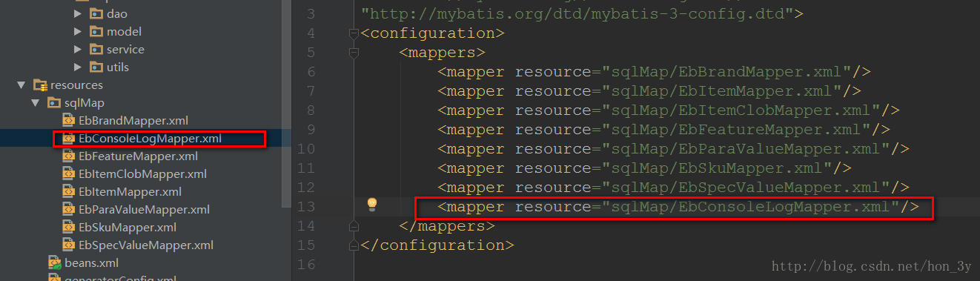980x281 pixels.
Task: Click the EbConsoleLogMapper.xml file icon
Action: 68,138
